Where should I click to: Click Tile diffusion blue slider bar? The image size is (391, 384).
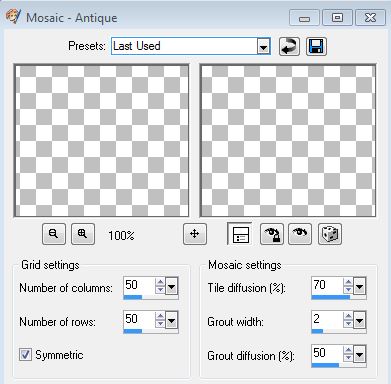[x=331, y=297]
